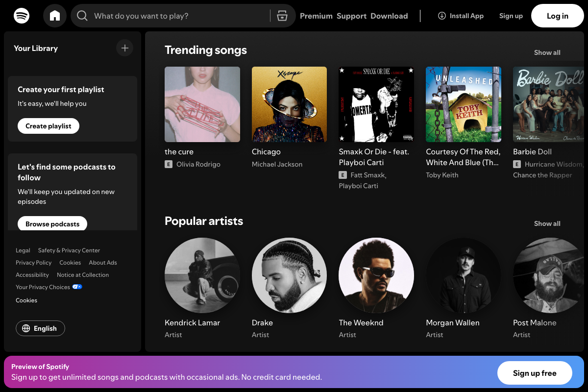This screenshot has height=392, width=588.
Task: Open Barbie Doll album cover
Action: (x=548, y=104)
